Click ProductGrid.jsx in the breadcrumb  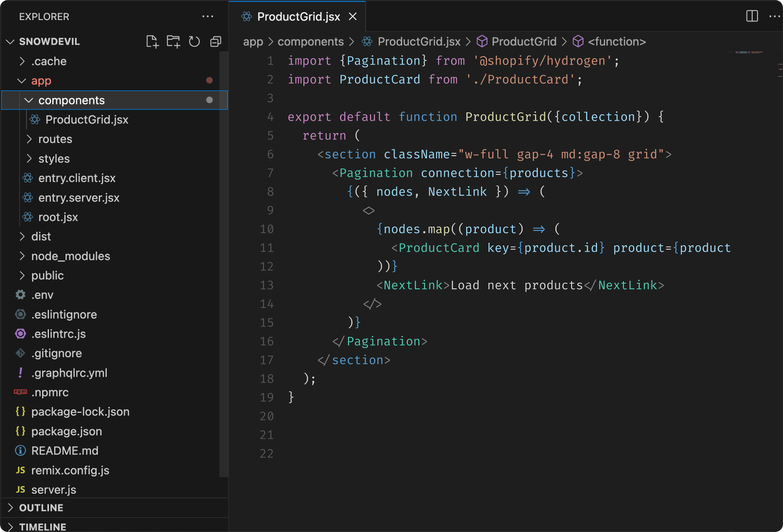(419, 42)
